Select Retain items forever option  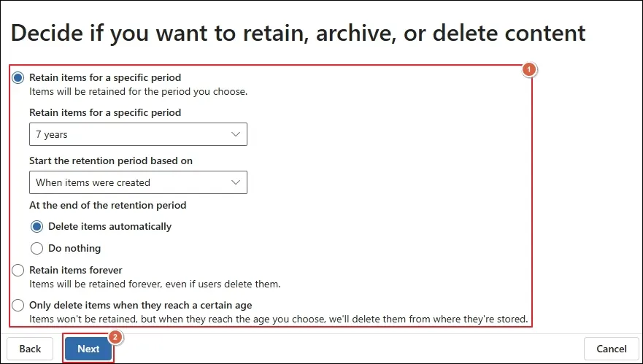(18, 270)
